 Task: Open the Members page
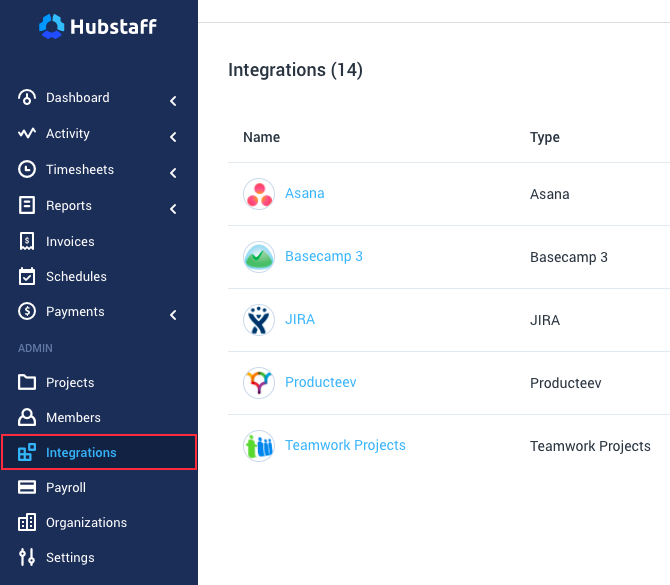pyautogui.click(x=73, y=417)
